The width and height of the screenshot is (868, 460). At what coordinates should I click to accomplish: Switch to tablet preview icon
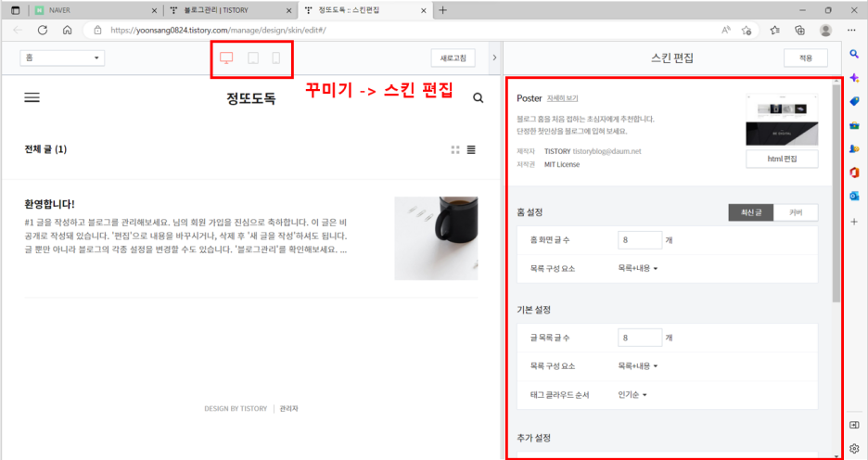pyautogui.click(x=253, y=57)
